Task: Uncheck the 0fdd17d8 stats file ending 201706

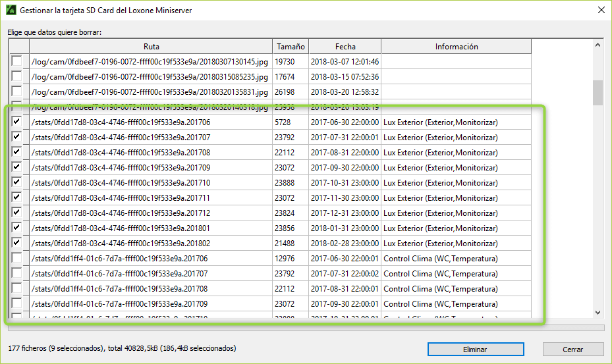Action: click(x=17, y=122)
